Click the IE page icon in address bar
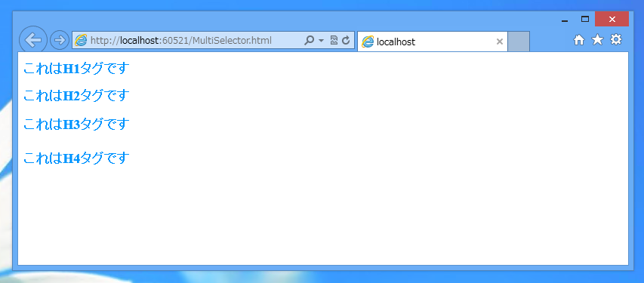Screen dimensions: 644x283 [x=82, y=40]
